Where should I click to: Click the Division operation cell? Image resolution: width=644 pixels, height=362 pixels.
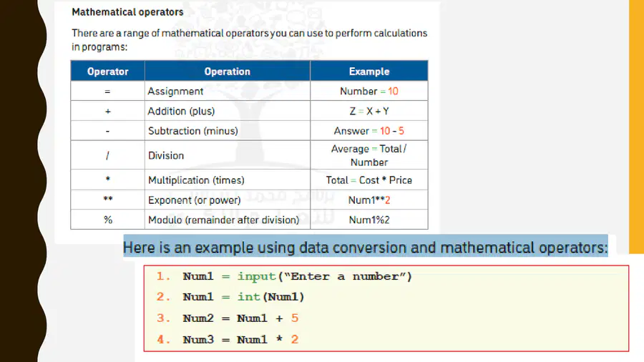tap(227, 155)
